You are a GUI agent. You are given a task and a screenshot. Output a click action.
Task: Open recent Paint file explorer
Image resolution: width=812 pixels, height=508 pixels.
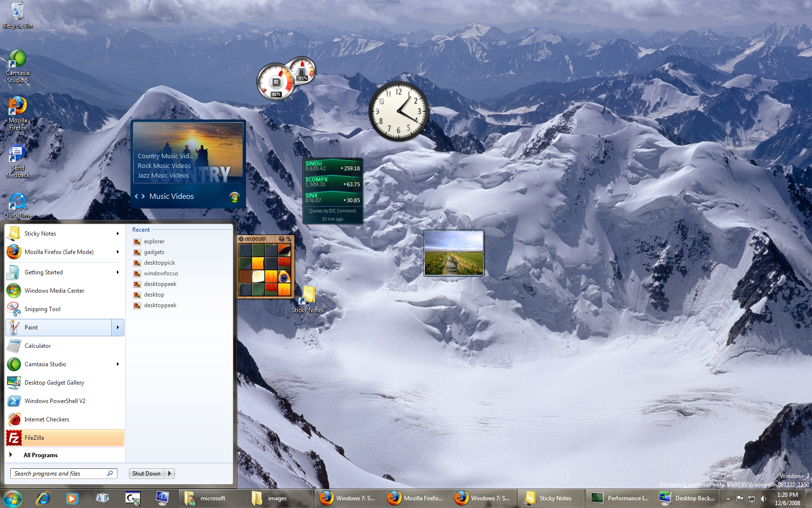(154, 241)
